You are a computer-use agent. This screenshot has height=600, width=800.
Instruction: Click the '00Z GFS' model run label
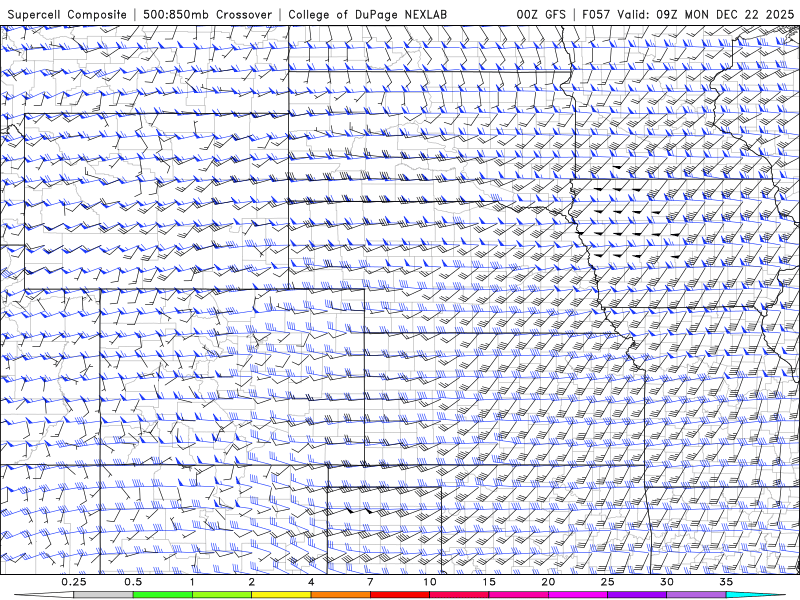coord(541,14)
